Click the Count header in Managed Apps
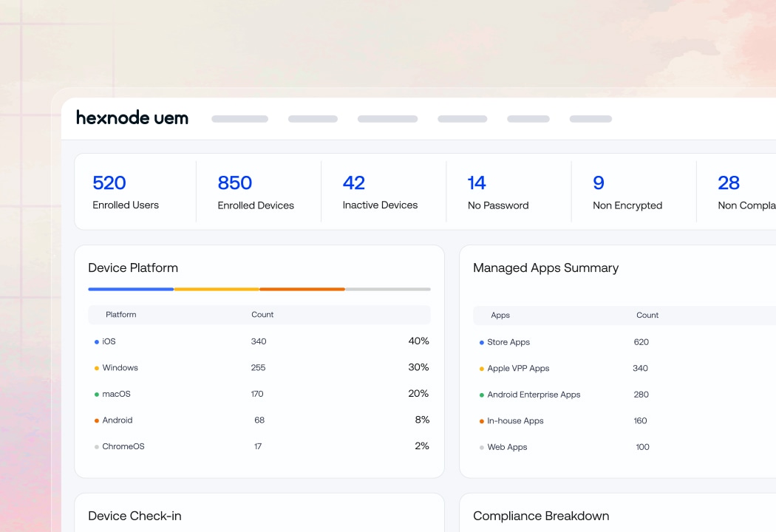 [647, 316]
